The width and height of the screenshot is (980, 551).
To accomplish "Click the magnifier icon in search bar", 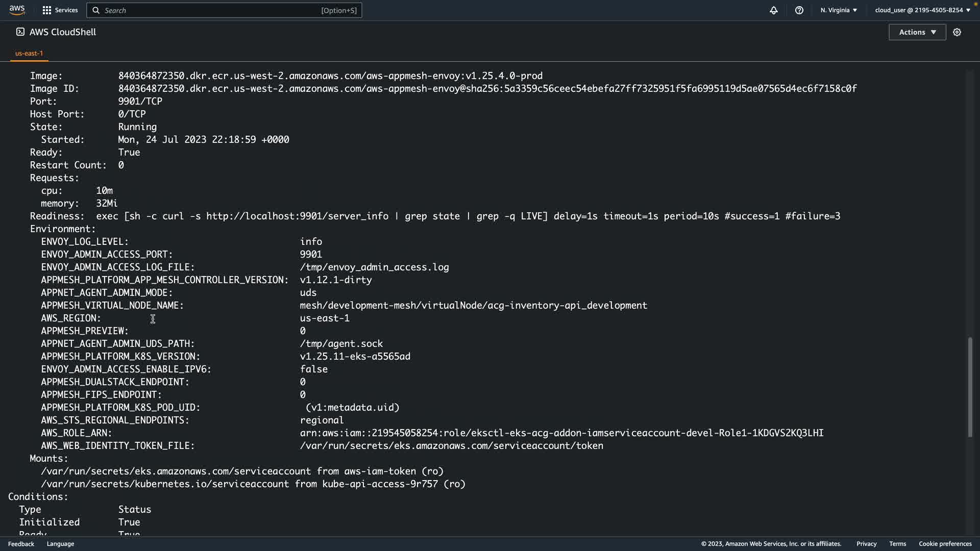I will click(x=96, y=10).
